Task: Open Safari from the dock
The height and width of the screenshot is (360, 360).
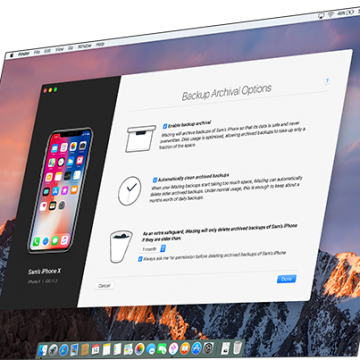Action: 64,350
